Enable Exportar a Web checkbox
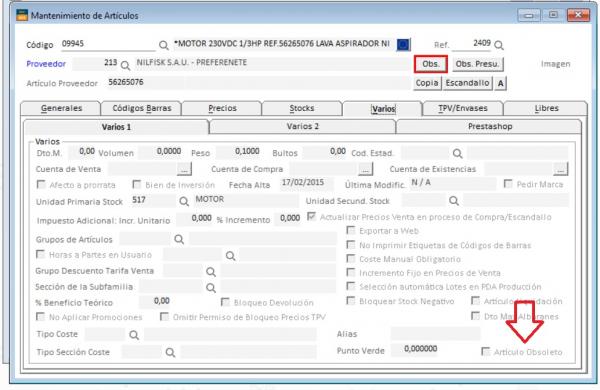 point(351,230)
